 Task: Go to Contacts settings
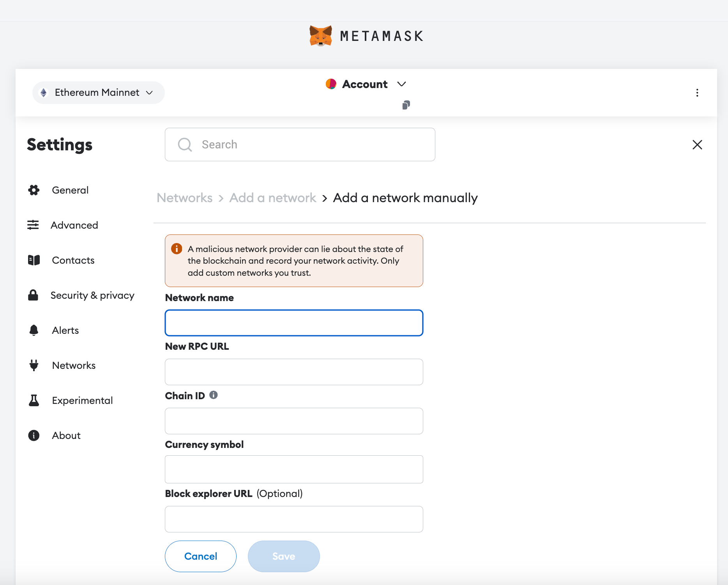pyautogui.click(x=73, y=260)
